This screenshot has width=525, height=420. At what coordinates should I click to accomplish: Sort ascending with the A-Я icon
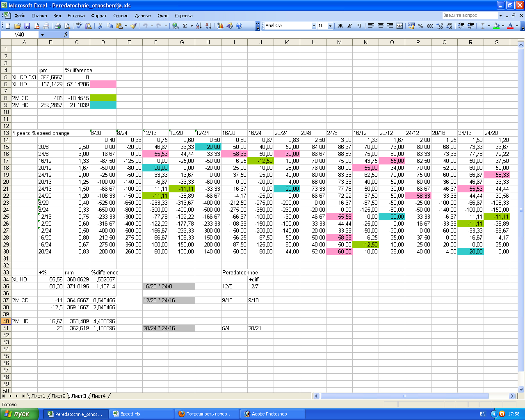click(199, 26)
